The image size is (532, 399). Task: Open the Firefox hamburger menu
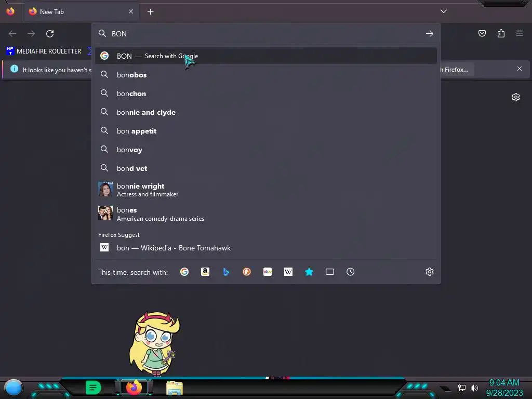[520, 33]
